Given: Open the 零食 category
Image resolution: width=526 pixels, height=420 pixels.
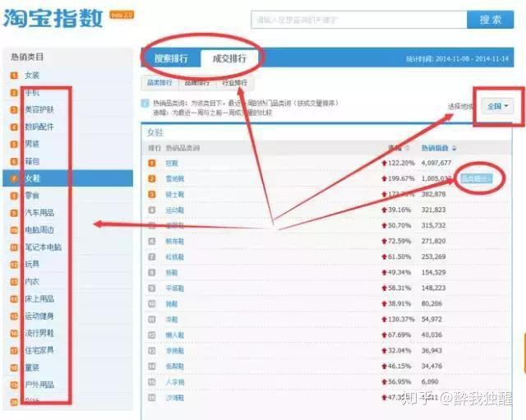Looking at the screenshot, I should click(x=32, y=196).
